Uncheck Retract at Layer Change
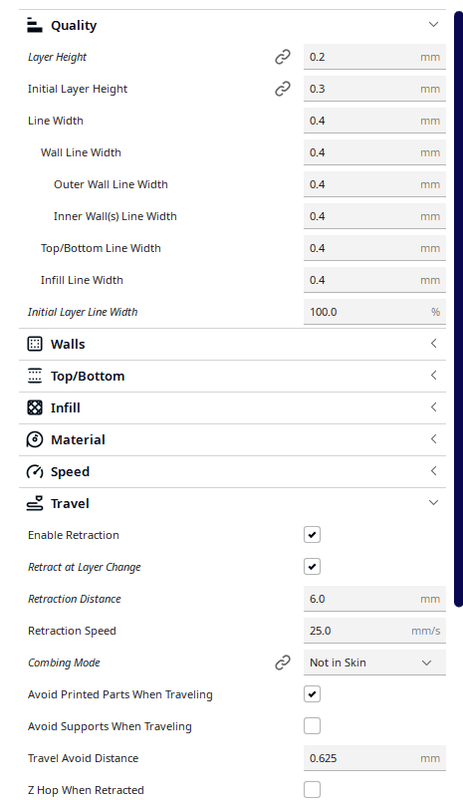This screenshot has height=800, width=463. [x=312, y=566]
